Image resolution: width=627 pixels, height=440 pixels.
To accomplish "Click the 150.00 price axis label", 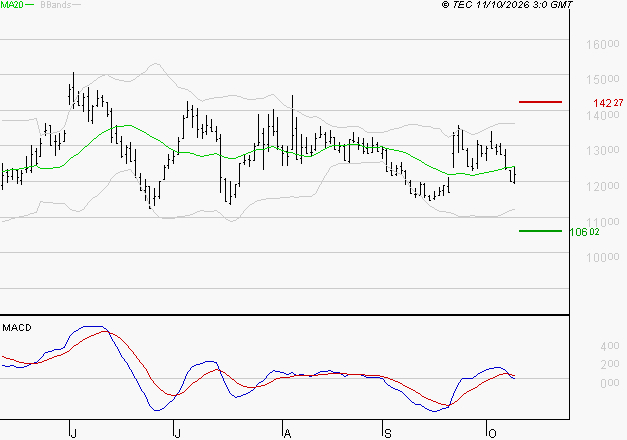I will pos(603,80).
